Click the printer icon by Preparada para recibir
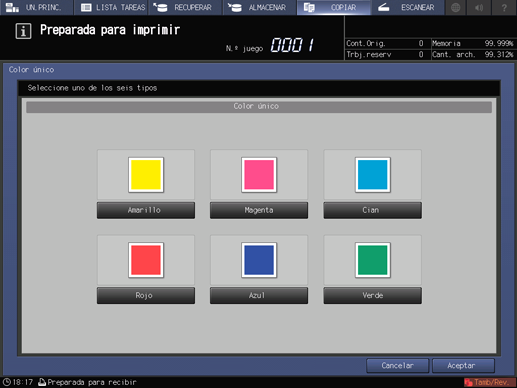 (42, 382)
